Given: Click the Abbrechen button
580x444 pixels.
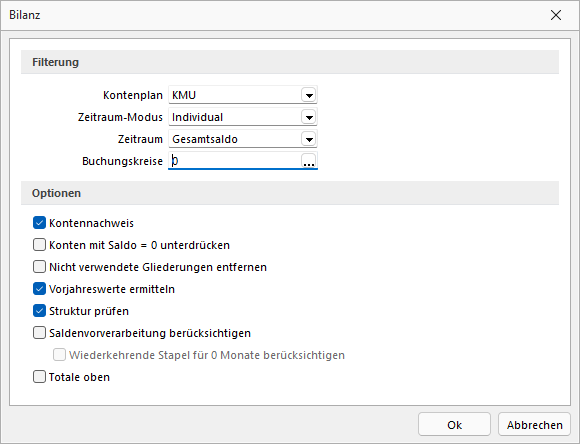Looking at the screenshot, I should [x=535, y=425].
